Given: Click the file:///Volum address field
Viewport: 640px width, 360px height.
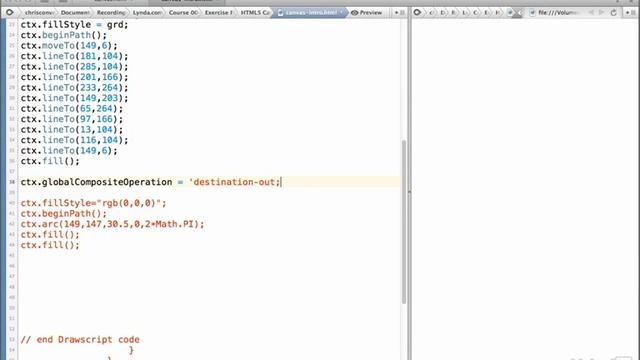Looking at the screenshot, I should 557,13.
